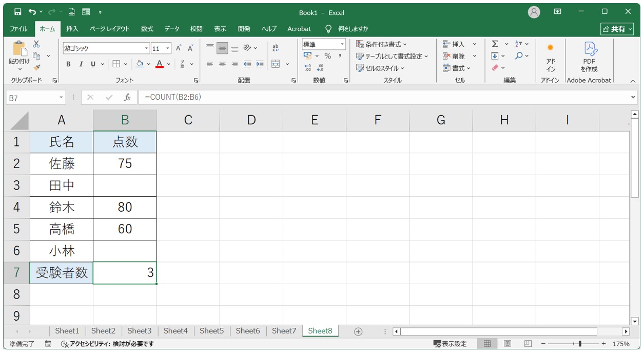Screen dimensions: 644x353
Task: Click the Undo arrow icon
Action: coord(33,12)
